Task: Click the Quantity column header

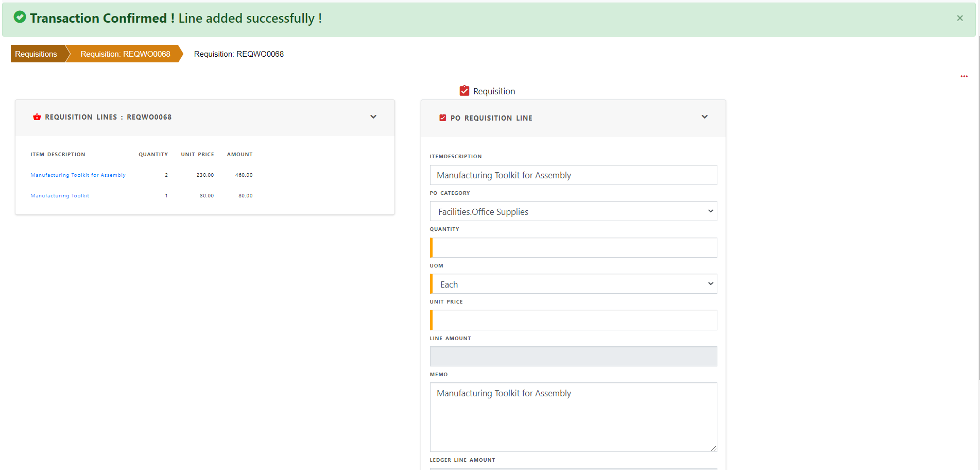Action: tap(153, 155)
